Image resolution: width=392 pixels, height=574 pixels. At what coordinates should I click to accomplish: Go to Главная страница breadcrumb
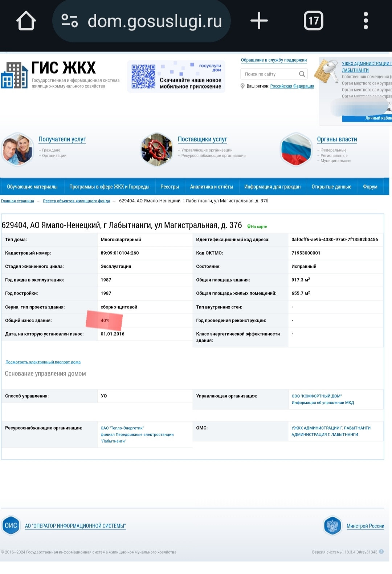(17, 201)
